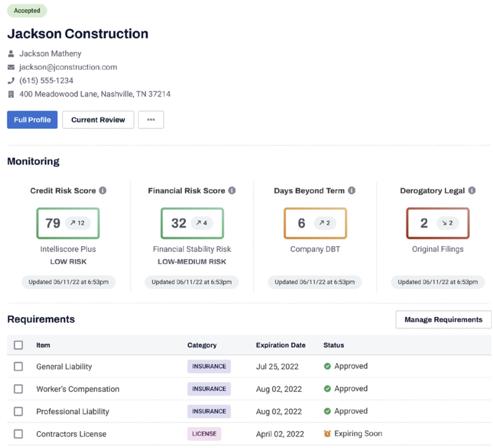The width and height of the screenshot is (493, 448).
Task: Click the person icon next to Jackson Matheny
Action: pyautogui.click(x=11, y=53)
